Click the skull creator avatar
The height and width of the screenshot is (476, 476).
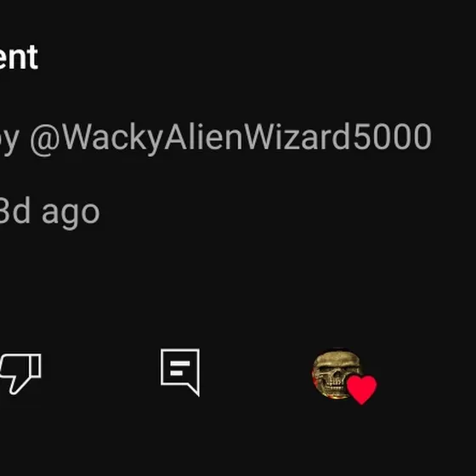tap(337, 374)
